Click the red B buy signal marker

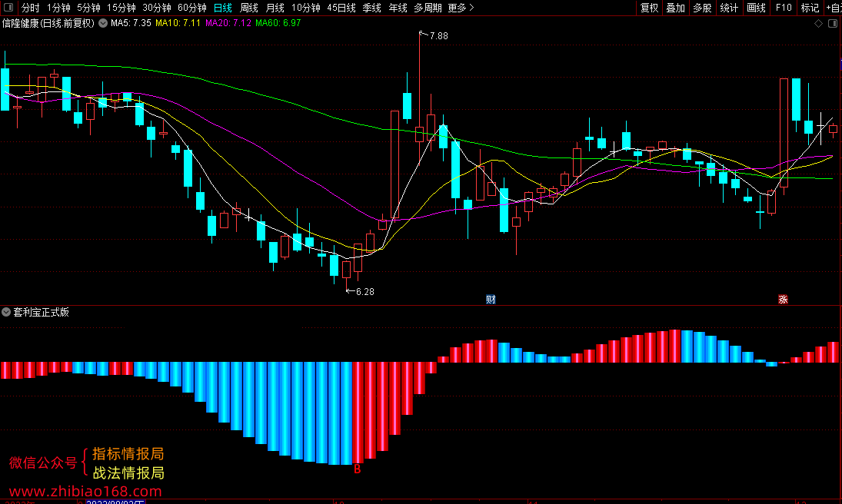click(x=357, y=469)
